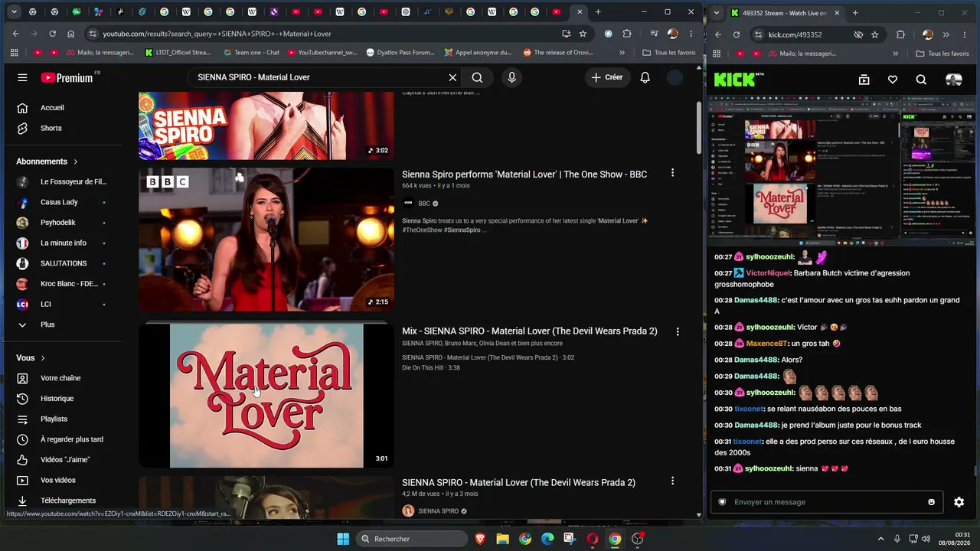Run the YouTube search with the magnifier button
Viewport: 980px width, 551px height.
[x=477, y=77]
